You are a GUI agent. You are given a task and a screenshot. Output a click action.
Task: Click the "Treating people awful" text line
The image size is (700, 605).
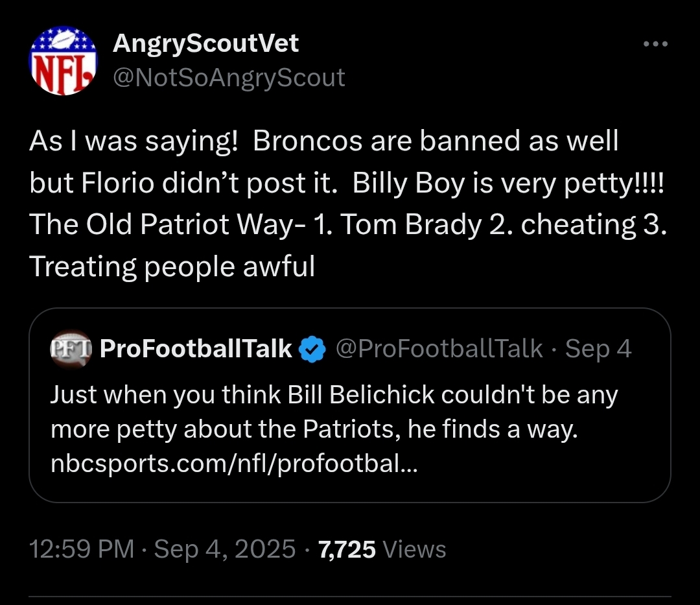pos(172,267)
